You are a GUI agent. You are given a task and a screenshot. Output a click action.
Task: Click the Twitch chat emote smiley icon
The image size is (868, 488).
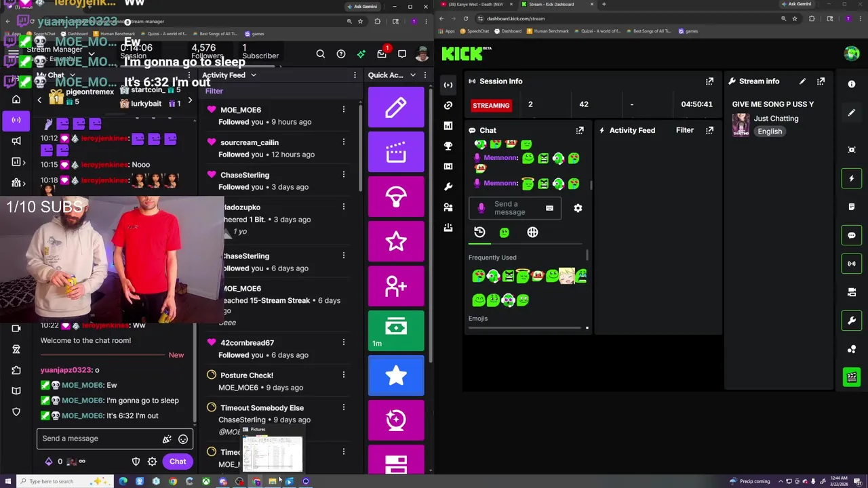(183, 439)
